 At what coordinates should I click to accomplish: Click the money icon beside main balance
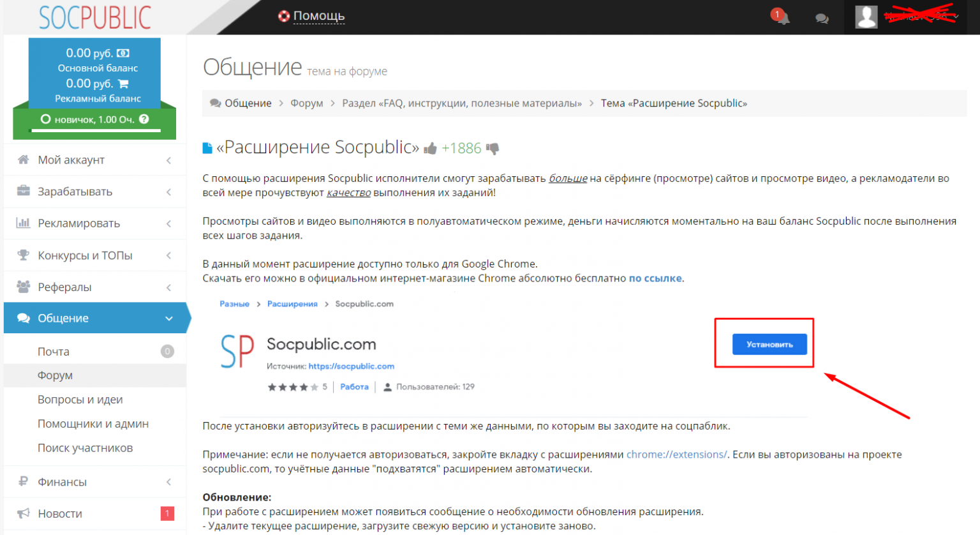point(123,53)
